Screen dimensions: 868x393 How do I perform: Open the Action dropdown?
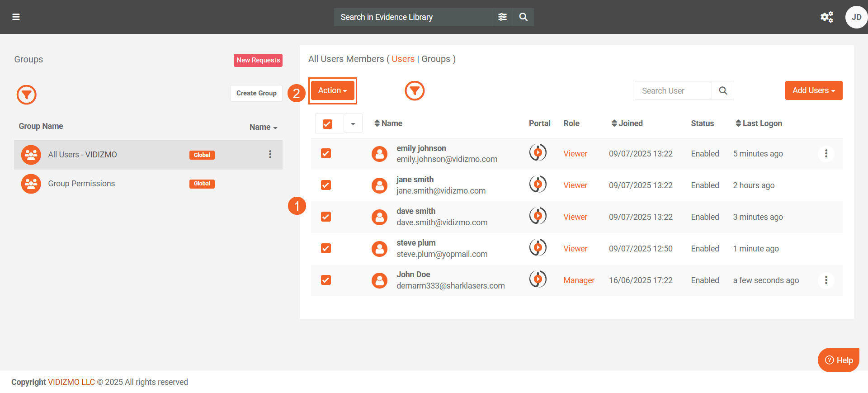[332, 91]
